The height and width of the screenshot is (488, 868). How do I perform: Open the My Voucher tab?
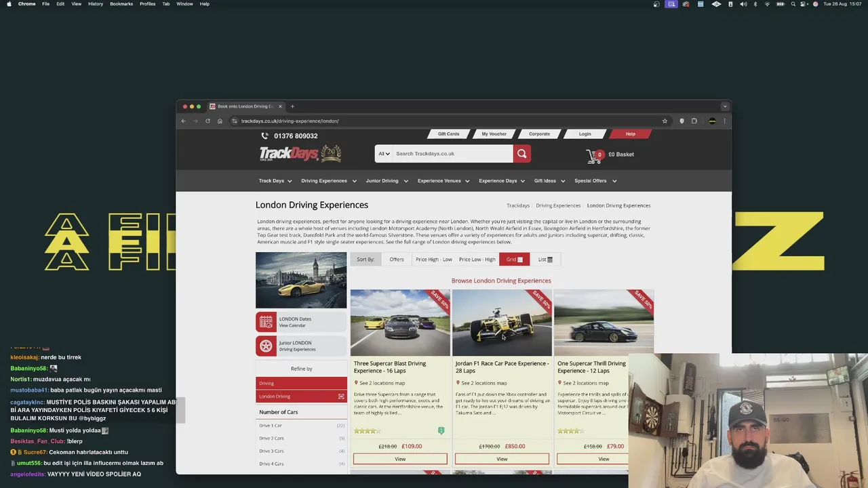click(494, 134)
